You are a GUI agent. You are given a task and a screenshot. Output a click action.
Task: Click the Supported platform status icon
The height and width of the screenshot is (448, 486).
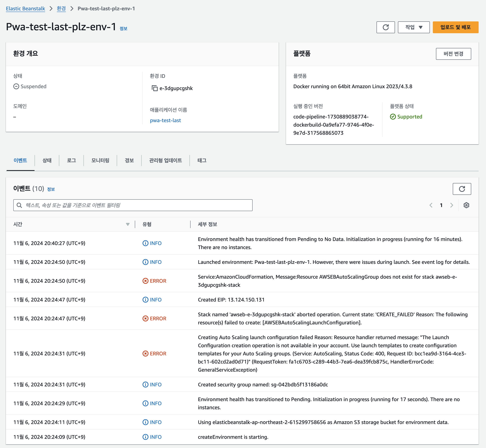pyautogui.click(x=393, y=117)
